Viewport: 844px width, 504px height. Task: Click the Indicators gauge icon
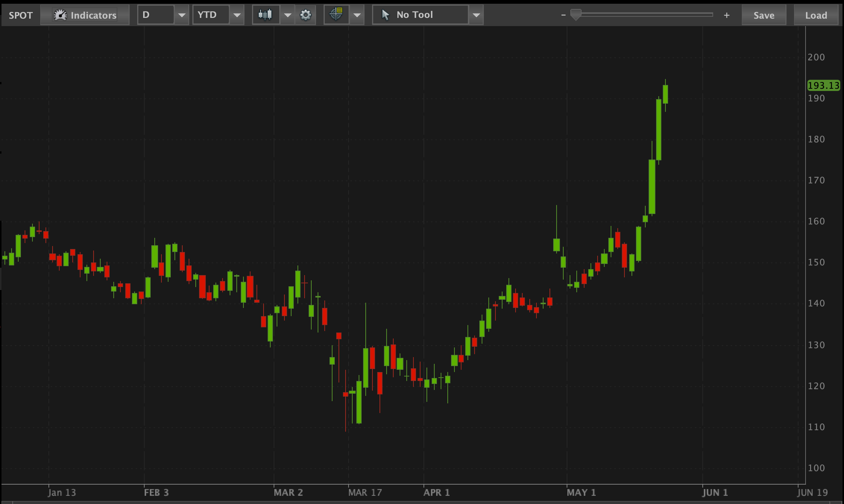(60, 15)
